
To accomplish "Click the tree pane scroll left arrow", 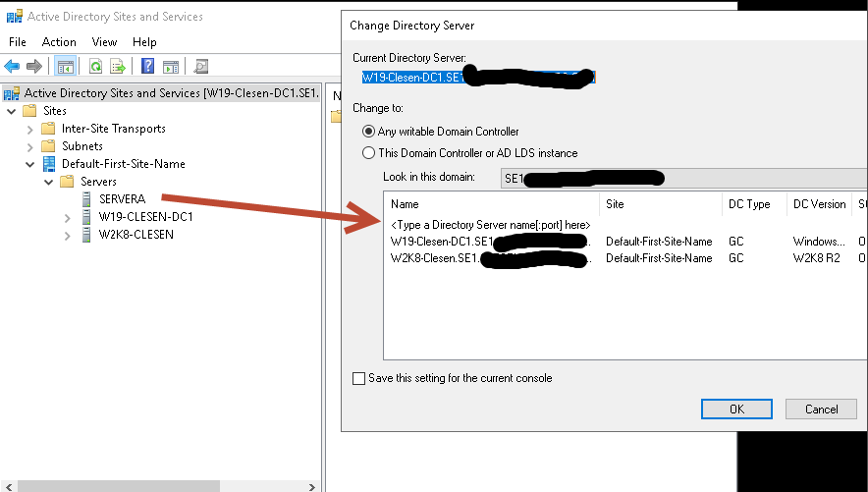I will pyautogui.click(x=8, y=487).
